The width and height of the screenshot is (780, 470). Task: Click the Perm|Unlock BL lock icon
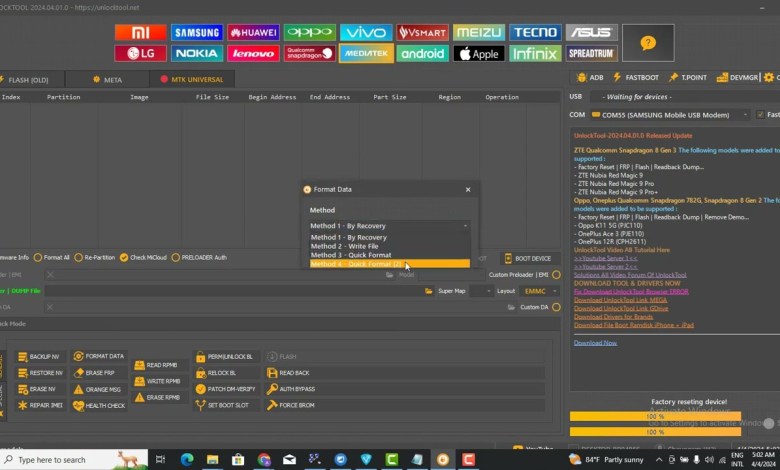pyautogui.click(x=200, y=356)
